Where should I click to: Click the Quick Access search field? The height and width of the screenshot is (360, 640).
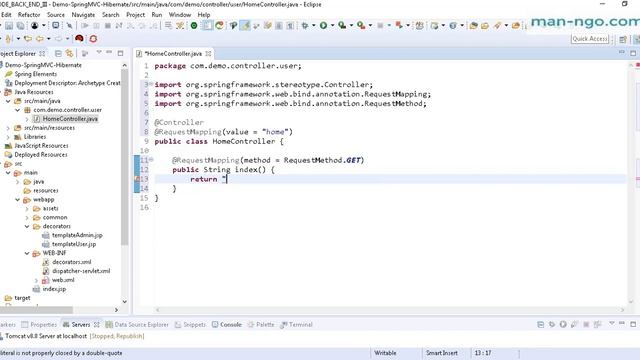click(590, 39)
